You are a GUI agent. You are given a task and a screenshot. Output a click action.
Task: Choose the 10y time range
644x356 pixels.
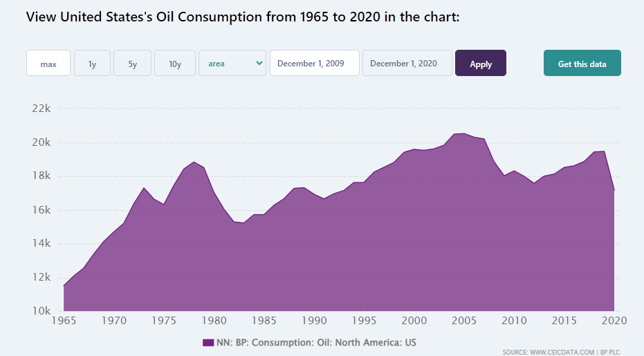point(175,64)
